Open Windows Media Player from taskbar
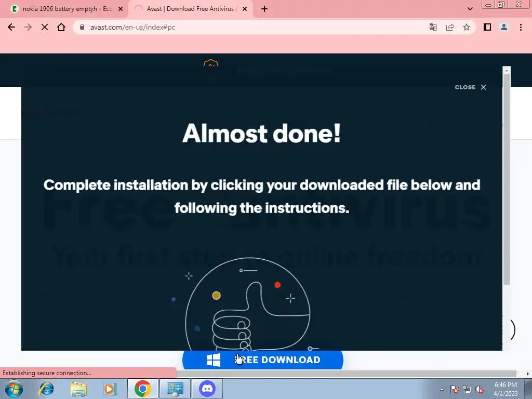 pyautogui.click(x=110, y=389)
